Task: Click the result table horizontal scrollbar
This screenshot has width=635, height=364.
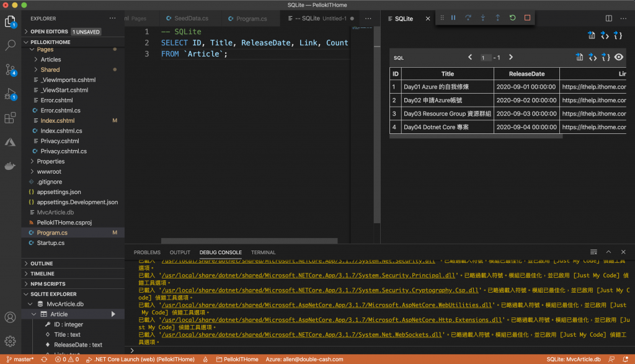Action: coord(476,136)
